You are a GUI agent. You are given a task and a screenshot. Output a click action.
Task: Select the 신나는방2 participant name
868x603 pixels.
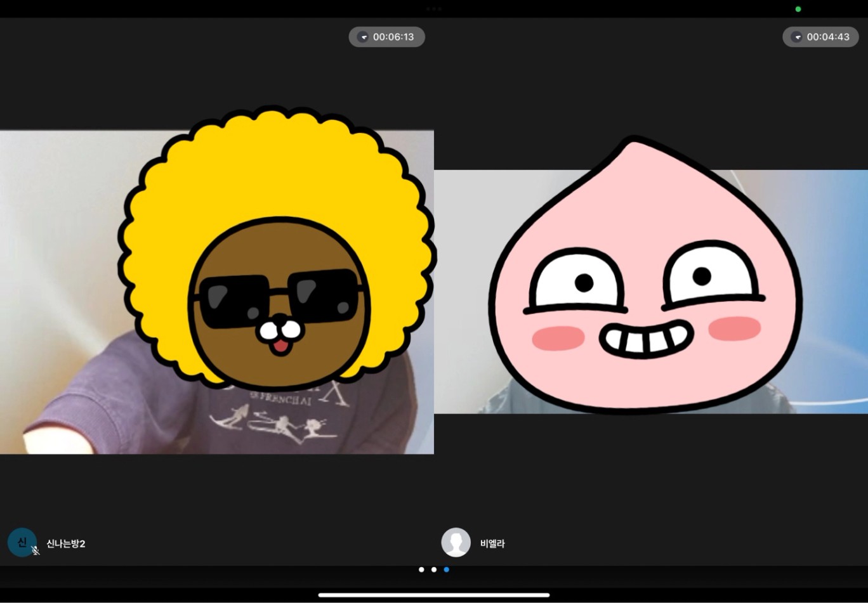tap(66, 544)
